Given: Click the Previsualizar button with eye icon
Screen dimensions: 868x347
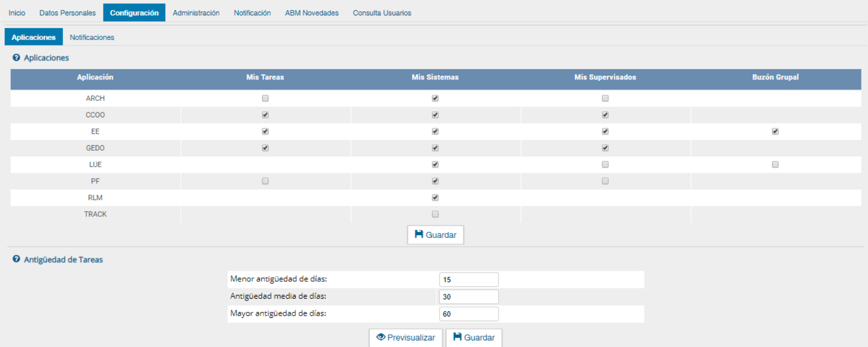Looking at the screenshot, I should (x=406, y=338).
